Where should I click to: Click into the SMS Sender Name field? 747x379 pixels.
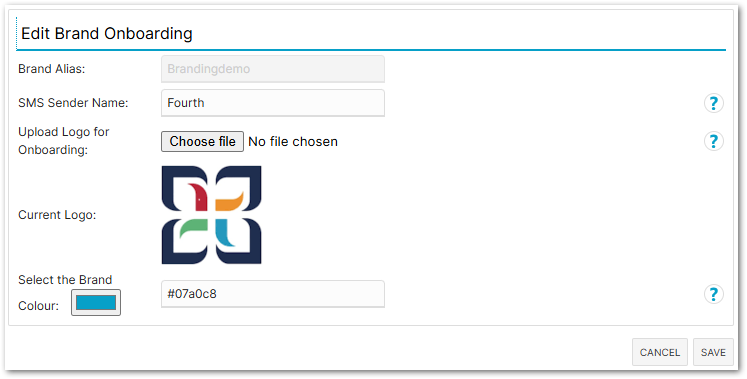273,103
